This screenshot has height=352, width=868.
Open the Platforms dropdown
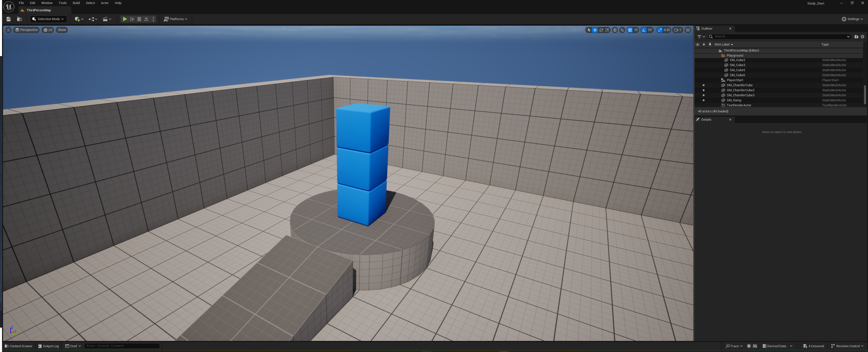[x=175, y=19]
